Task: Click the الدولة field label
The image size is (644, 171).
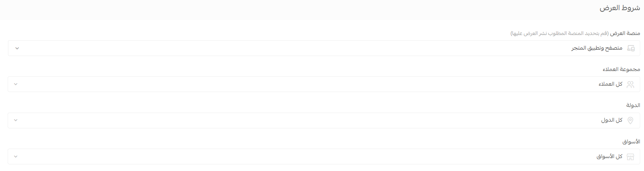Action: pos(633,105)
